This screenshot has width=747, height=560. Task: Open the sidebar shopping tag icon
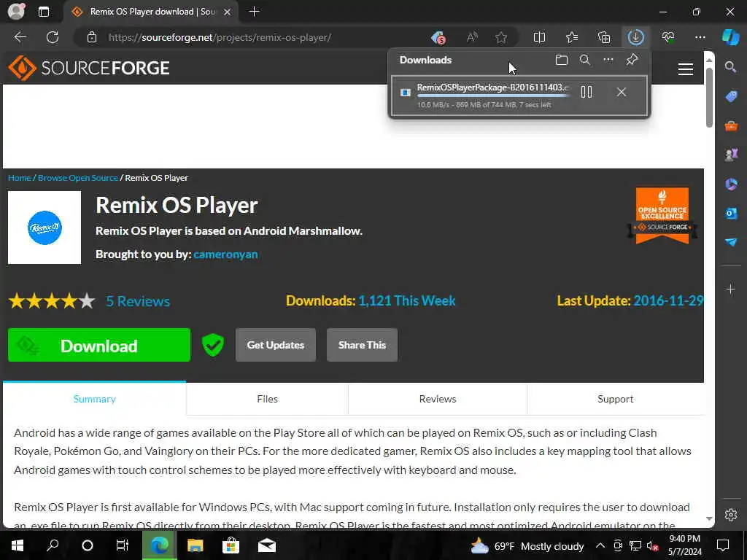tap(731, 97)
